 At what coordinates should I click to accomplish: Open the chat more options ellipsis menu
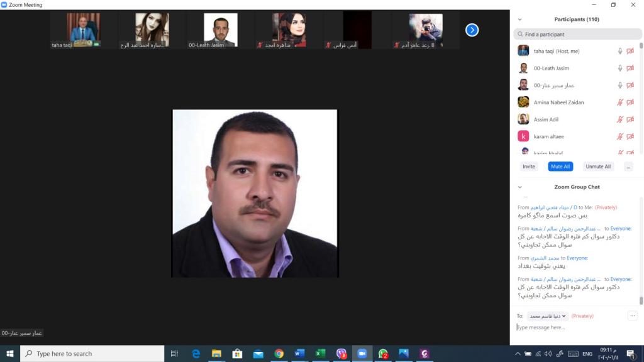click(x=633, y=316)
